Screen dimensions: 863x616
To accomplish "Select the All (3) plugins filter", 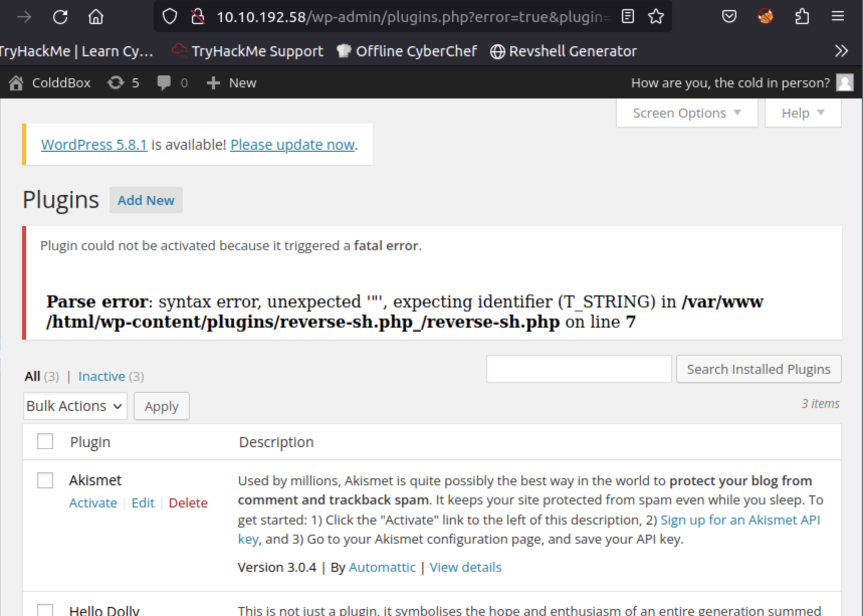I will tap(42, 376).
